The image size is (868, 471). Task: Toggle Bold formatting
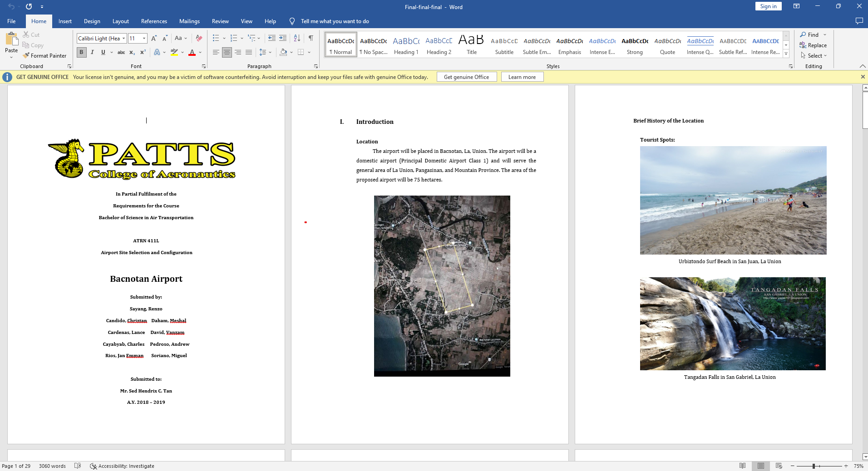click(81, 53)
